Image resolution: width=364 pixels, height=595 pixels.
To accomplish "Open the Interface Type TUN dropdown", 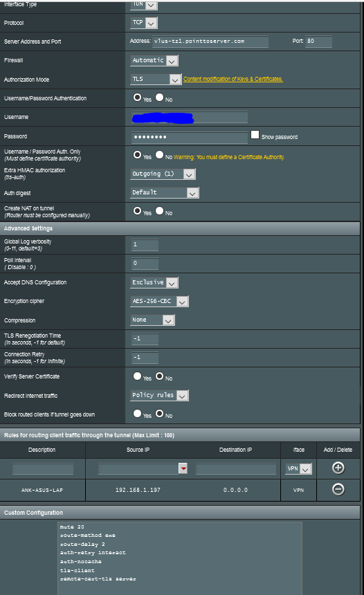I will click(x=144, y=5).
